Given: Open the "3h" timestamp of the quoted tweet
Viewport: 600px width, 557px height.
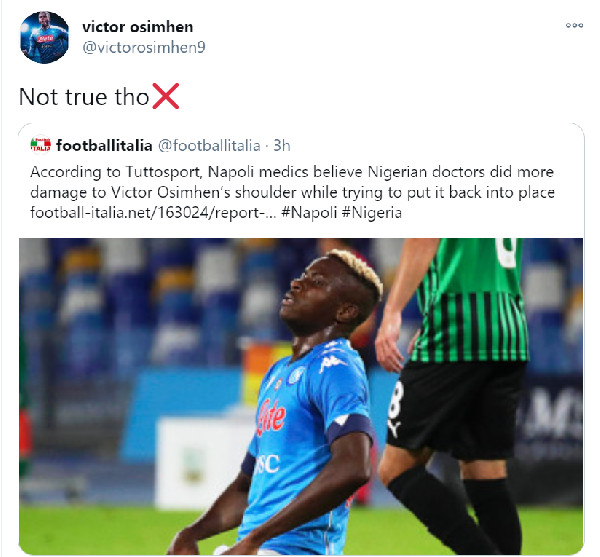Looking at the screenshot, I should point(282,146).
